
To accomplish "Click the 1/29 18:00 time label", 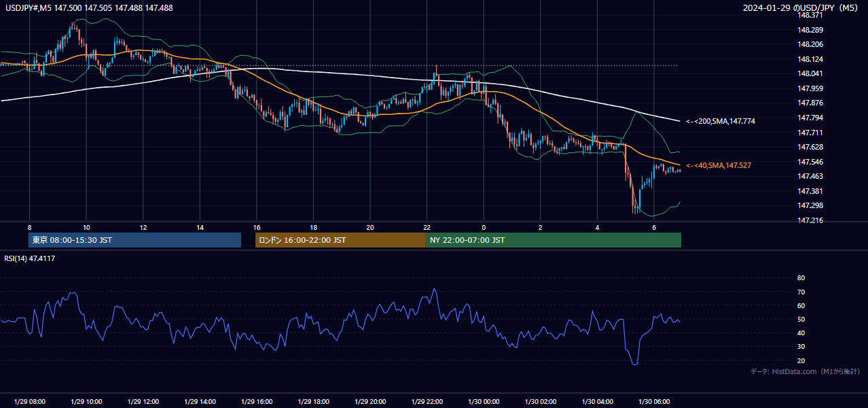I will pos(313,401).
